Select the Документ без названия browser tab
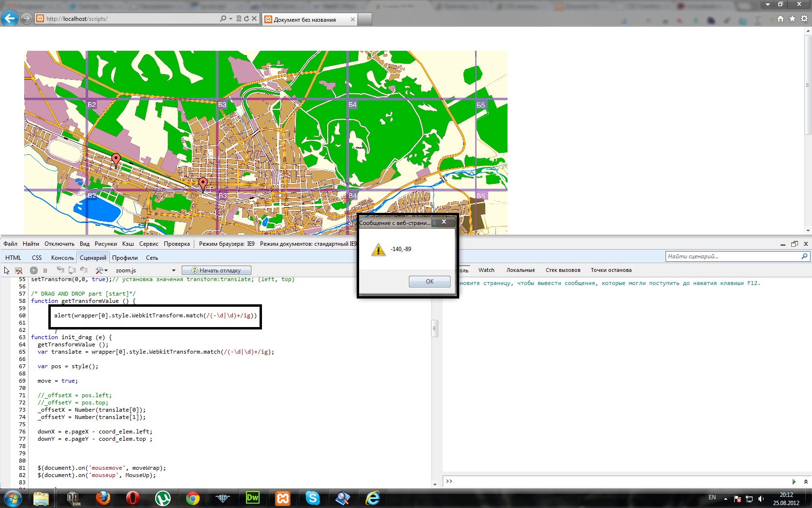The image size is (812, 508). tap(309, 19)
